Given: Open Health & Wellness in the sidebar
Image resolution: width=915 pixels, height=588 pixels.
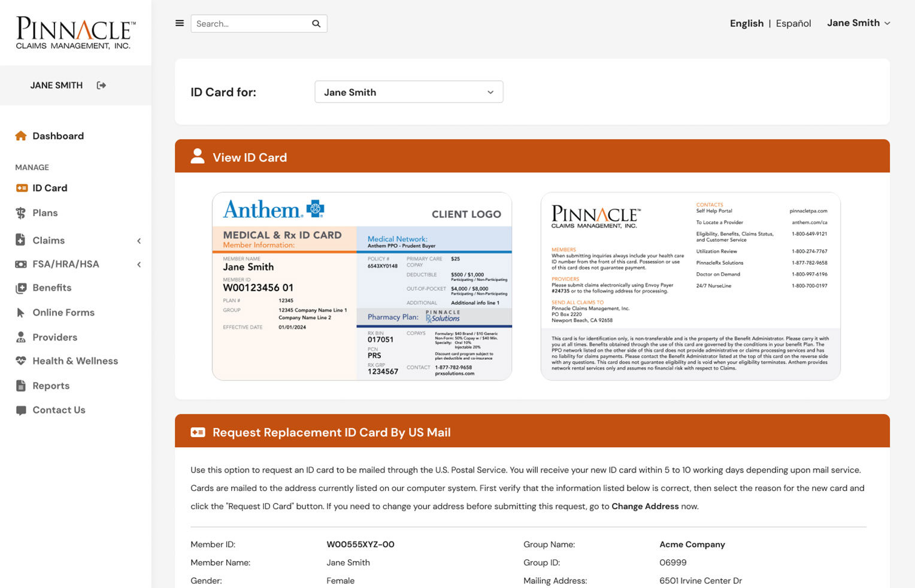Looking at the screenshot, I should [75, 361].
